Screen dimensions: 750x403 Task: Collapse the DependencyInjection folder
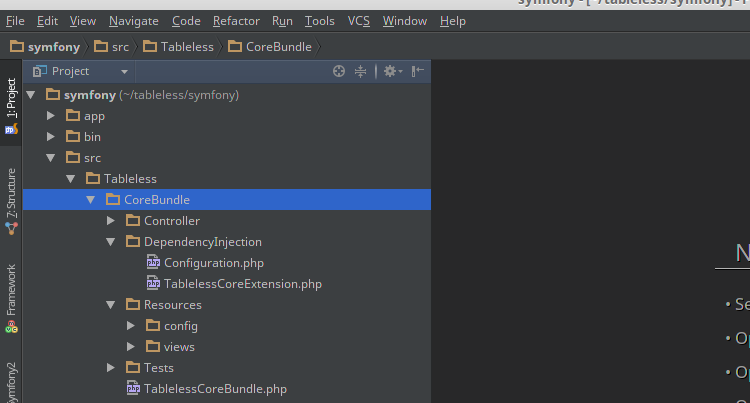point(111,242)
